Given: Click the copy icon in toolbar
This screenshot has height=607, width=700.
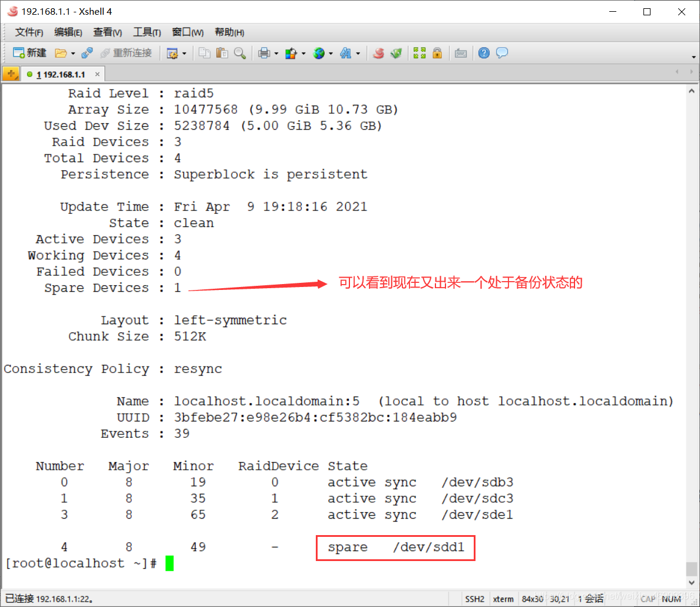Looking at the screenshot, I should tap(204, 53).
